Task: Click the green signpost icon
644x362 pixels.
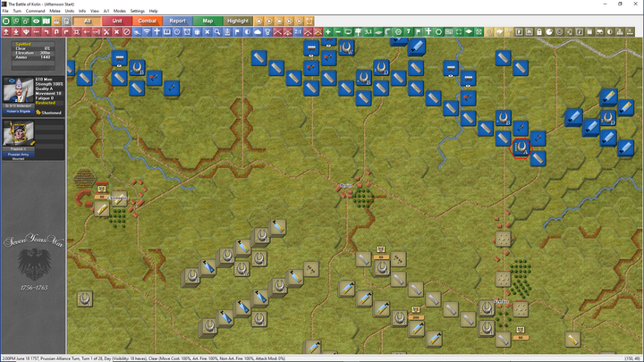Action: [358, 31]
